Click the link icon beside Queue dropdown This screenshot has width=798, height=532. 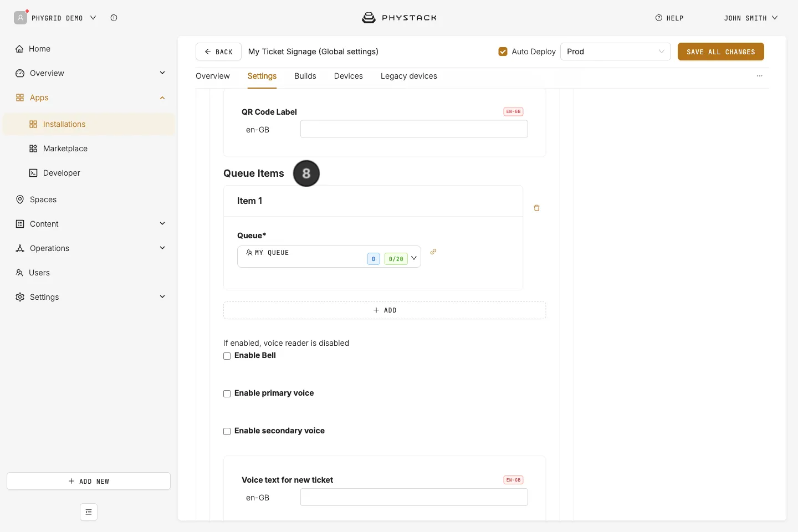click(x=433, y=252)
